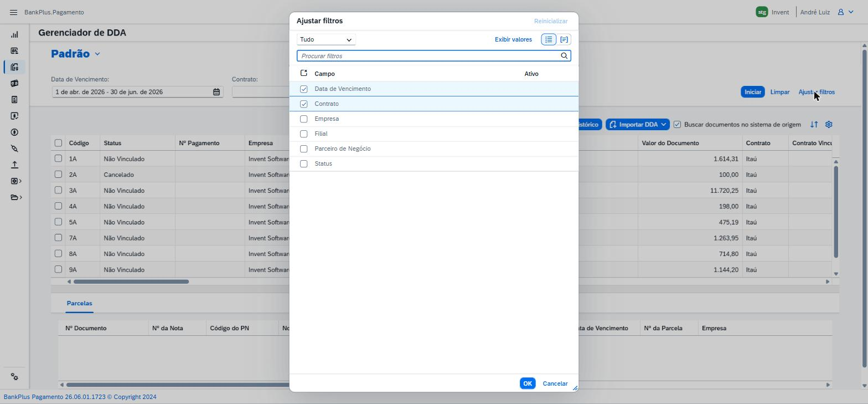Viewport: 868px width, 404px height.
Task: Open the cogs settings icon at sidebar bottom
Action: coord(14,377)
